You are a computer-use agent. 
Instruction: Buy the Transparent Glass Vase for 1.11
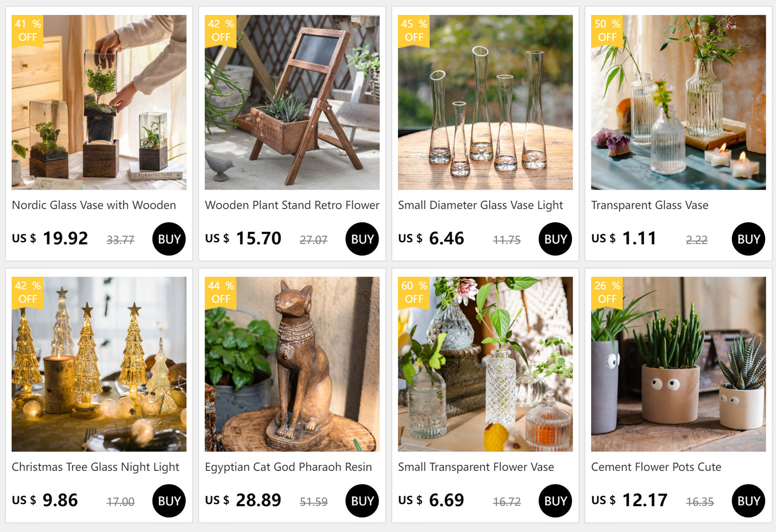(749, 239)
